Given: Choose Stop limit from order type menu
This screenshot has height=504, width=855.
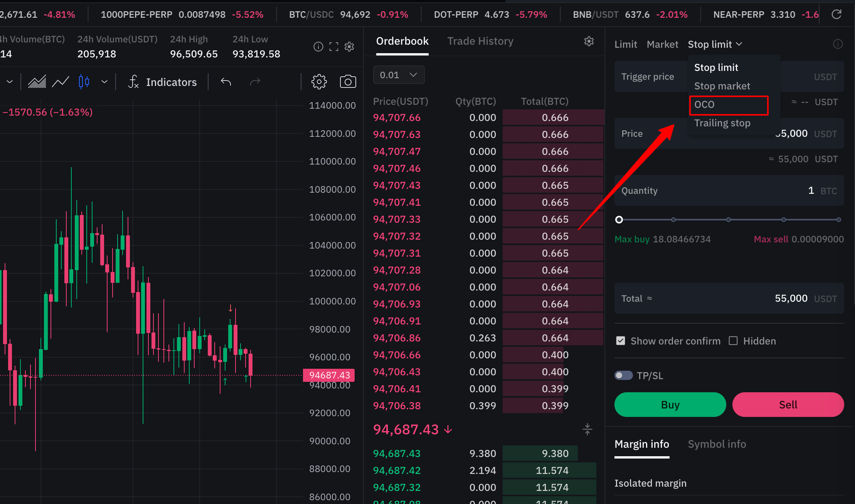Looking at the screenshot, I should click(x=716, y=67).
